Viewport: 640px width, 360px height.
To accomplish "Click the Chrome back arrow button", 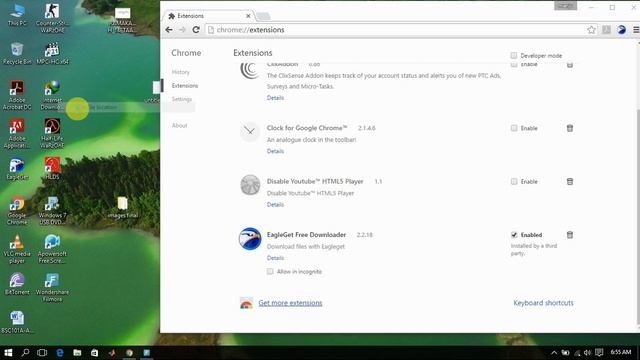I will click(x=169, y=30).
